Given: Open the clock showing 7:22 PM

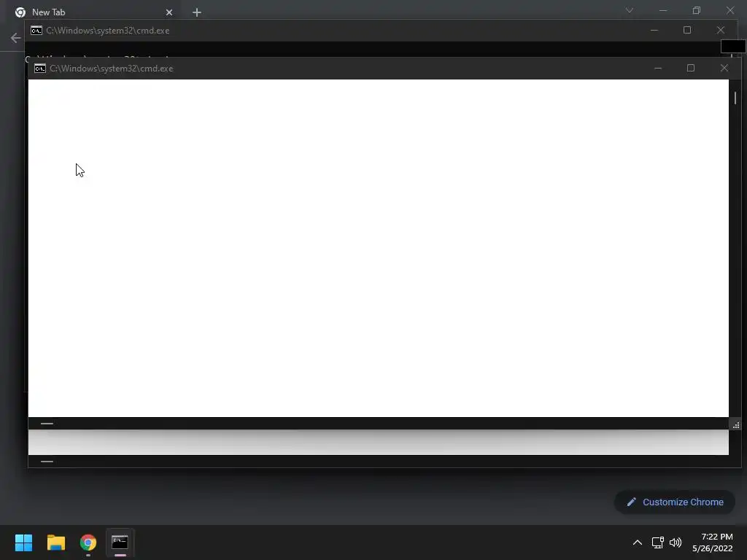Looking at the screenshot, I should click(x=713, y=542).
